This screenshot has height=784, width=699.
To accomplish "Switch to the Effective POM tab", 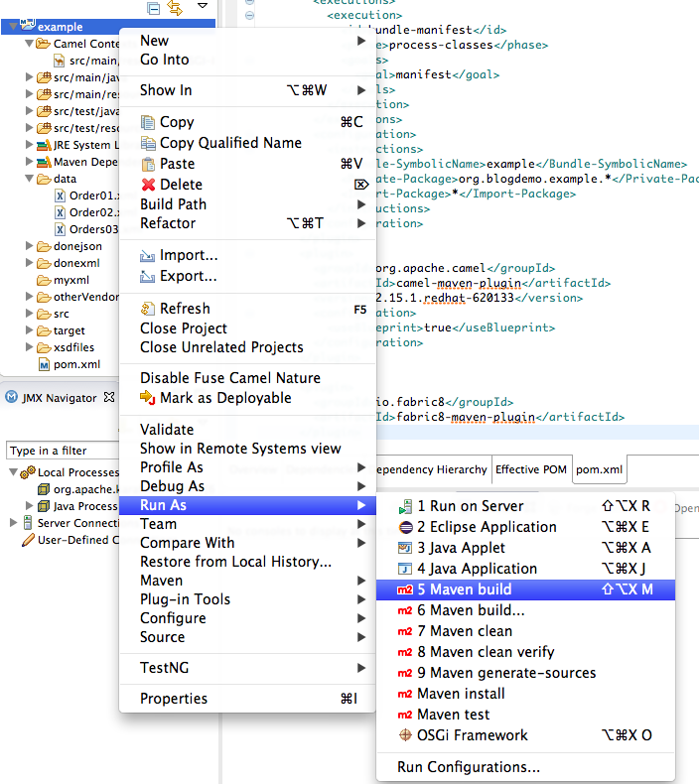I will coord(531,470).
